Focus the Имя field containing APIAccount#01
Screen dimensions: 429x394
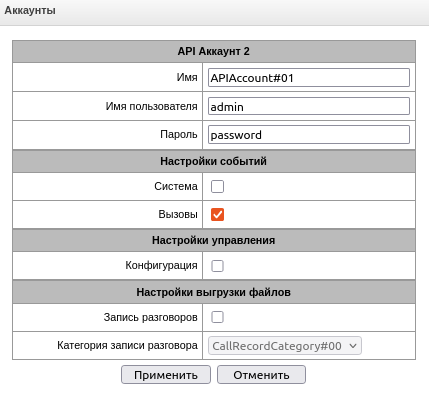pyautogui.click(x=309, y=78)
